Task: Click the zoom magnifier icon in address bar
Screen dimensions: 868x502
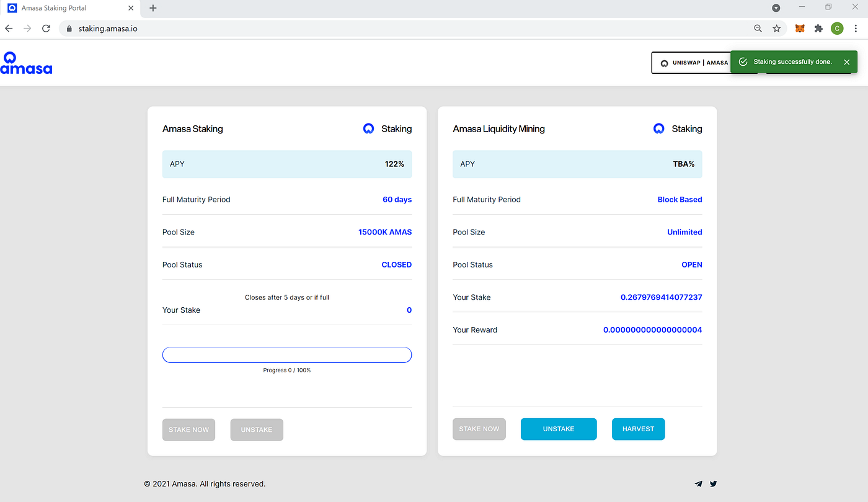Action: click(x=758, y=29)
